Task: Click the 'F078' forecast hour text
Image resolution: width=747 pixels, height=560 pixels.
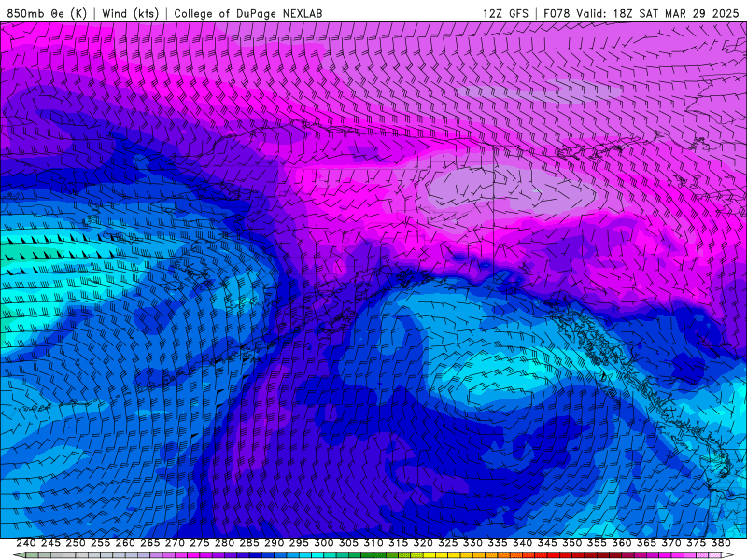Action: pyautogui.click(x=557, y=13)
